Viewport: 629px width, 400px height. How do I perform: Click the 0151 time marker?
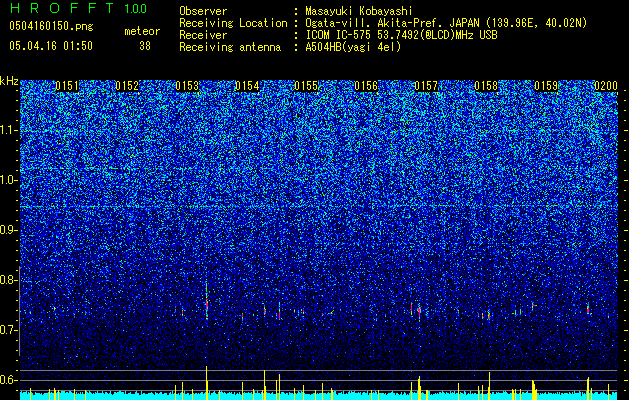pyautogui.click(x=67, y=86)
